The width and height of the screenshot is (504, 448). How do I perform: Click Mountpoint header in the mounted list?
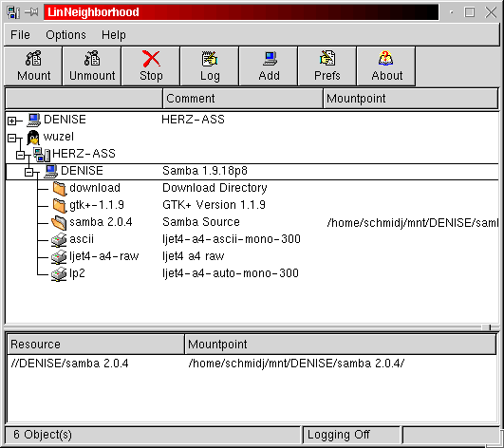(340, 345)
